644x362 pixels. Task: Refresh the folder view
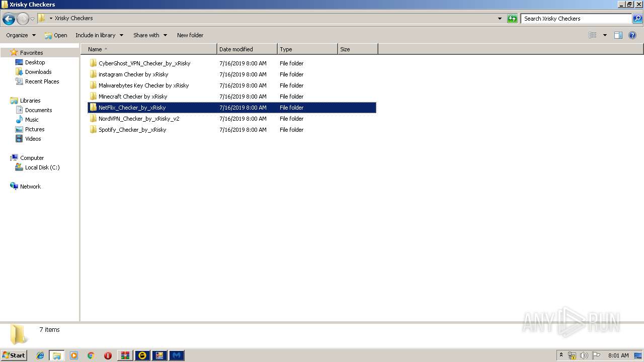512,19
